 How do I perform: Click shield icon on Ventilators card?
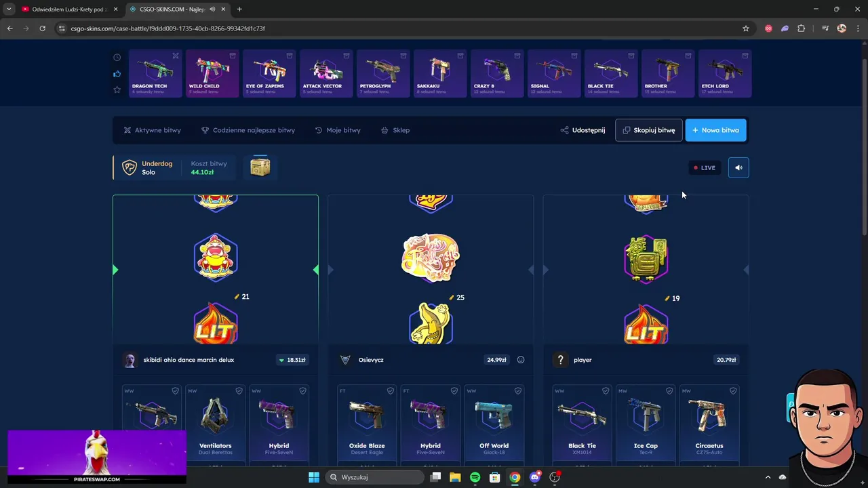[239, 391]
